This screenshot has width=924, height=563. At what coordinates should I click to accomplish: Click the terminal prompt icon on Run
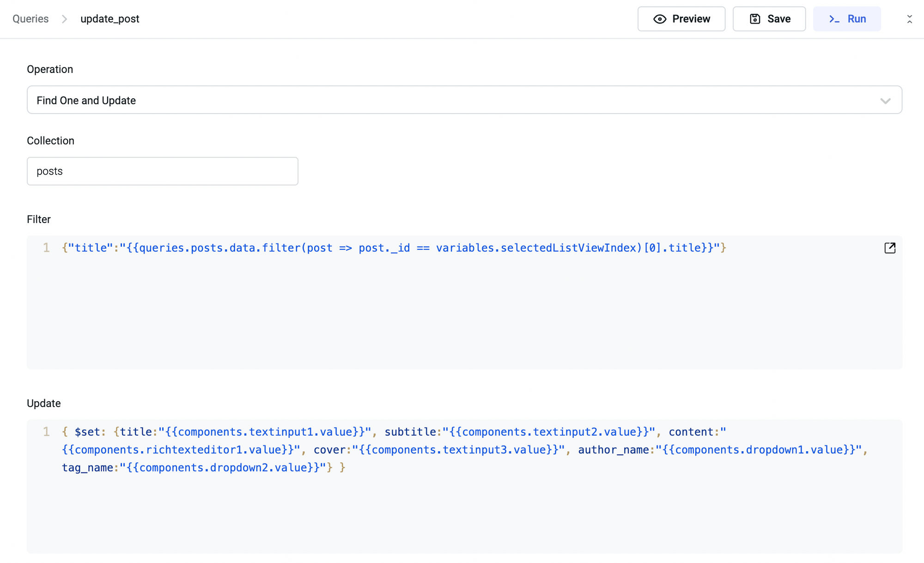[x=834, y=19]
